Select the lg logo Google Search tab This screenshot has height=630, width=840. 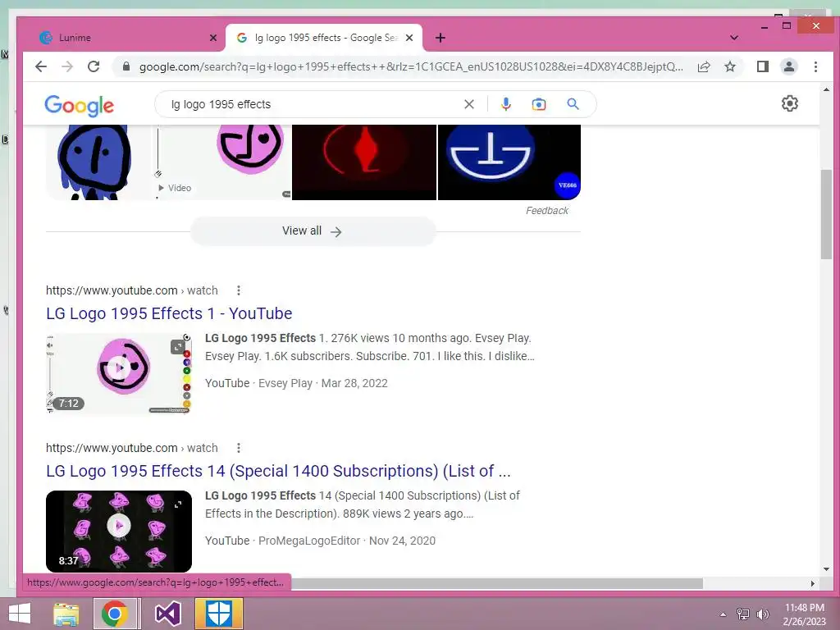(323, 38)
